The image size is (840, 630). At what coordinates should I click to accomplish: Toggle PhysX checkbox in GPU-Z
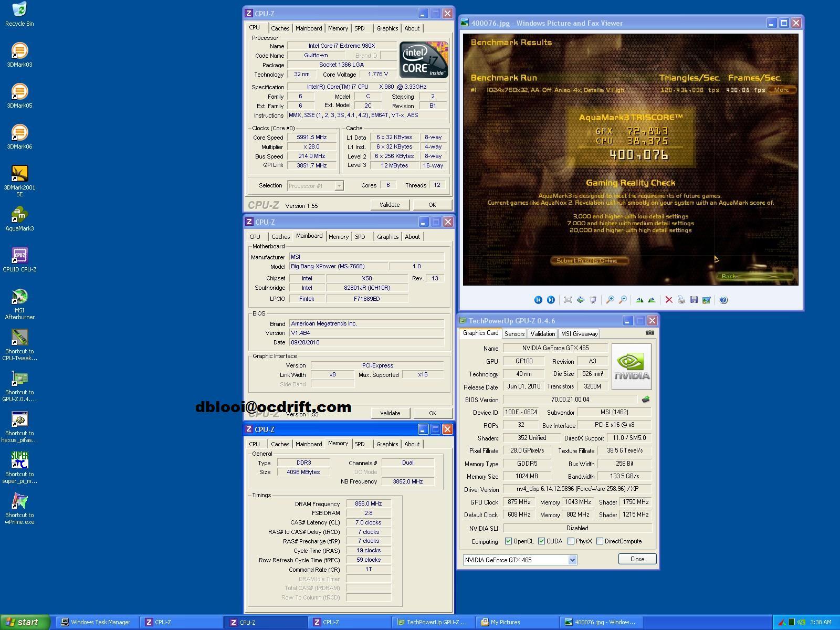[x=571, y=541]
